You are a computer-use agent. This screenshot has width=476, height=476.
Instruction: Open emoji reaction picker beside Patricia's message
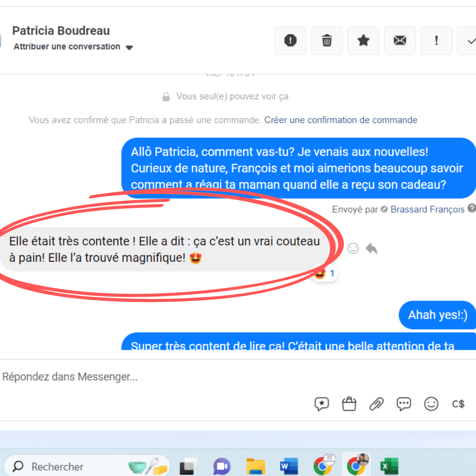coord(353,249)
